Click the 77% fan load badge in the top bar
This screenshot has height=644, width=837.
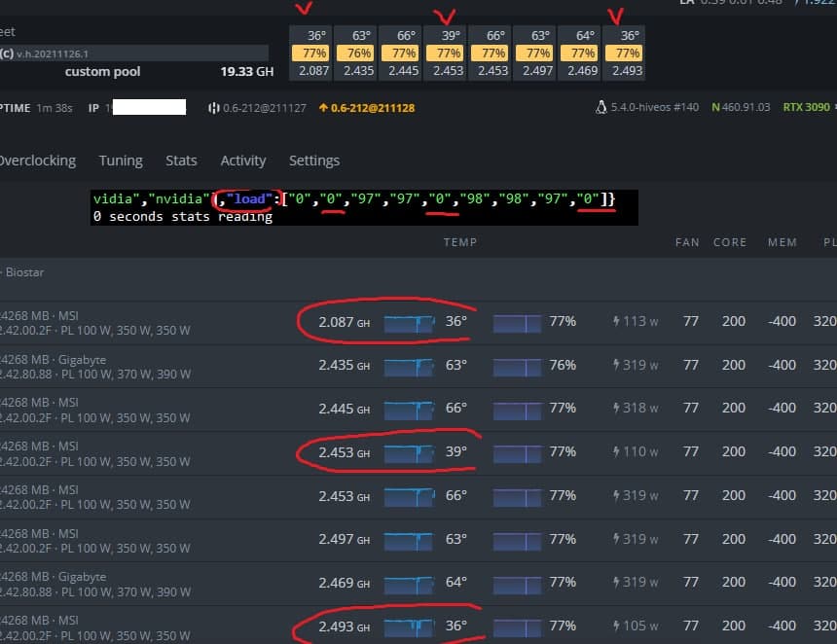(310, 53)
